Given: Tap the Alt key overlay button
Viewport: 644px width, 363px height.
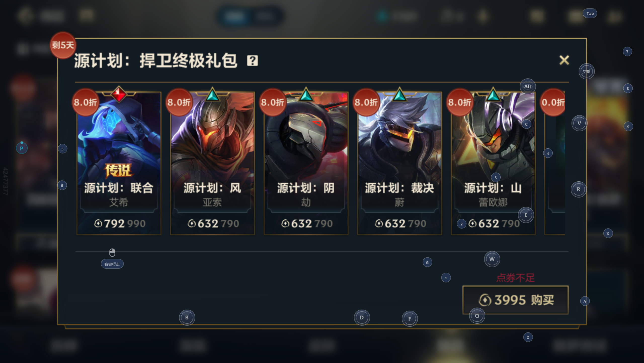Looking at the screenshot, I should 528,86.
